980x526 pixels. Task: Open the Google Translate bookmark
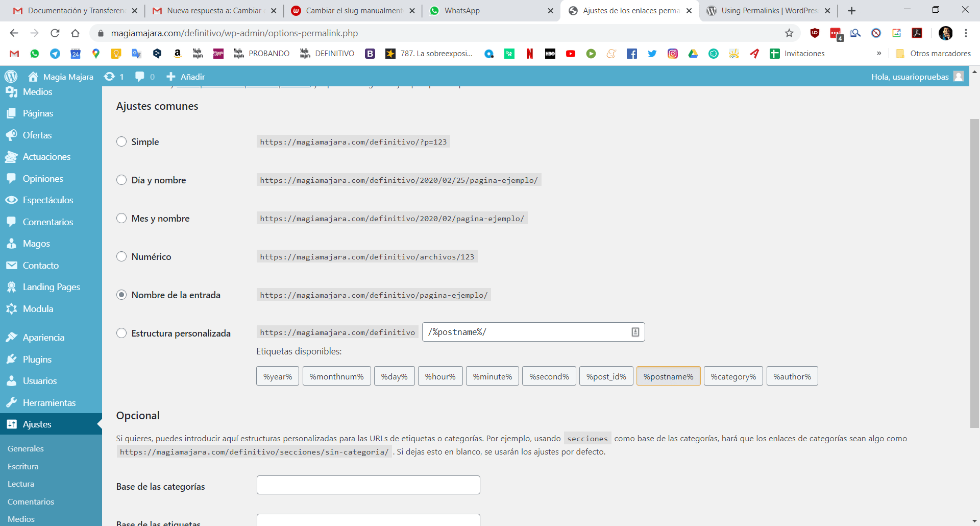tap(136, 54)
